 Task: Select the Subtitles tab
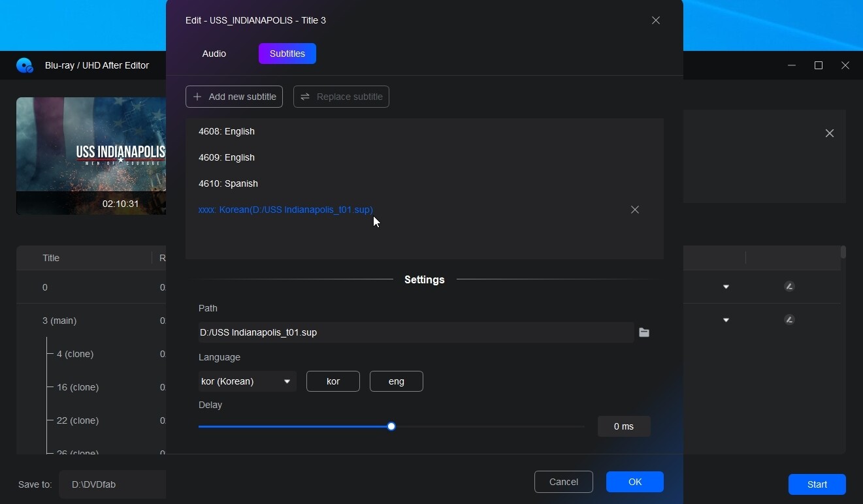point(287,54)
